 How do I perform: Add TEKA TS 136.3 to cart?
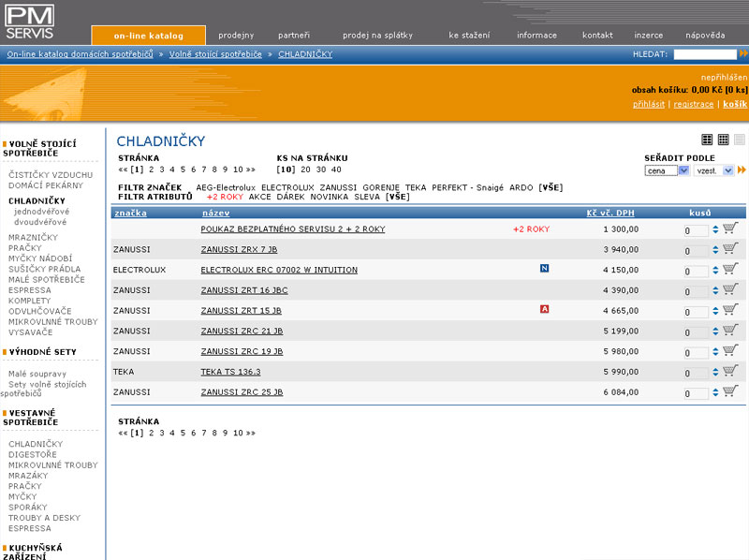730,371
